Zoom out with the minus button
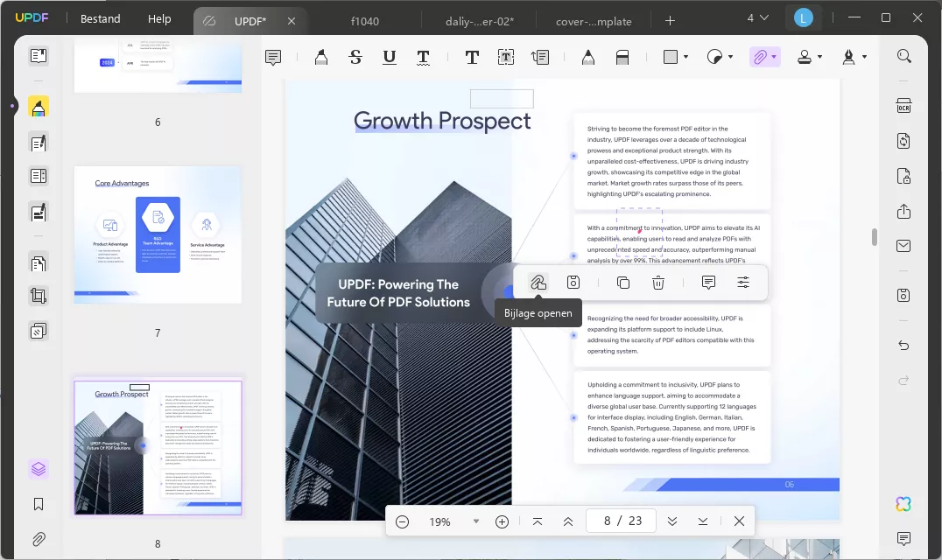942x560 pixels. click(403, 522)
